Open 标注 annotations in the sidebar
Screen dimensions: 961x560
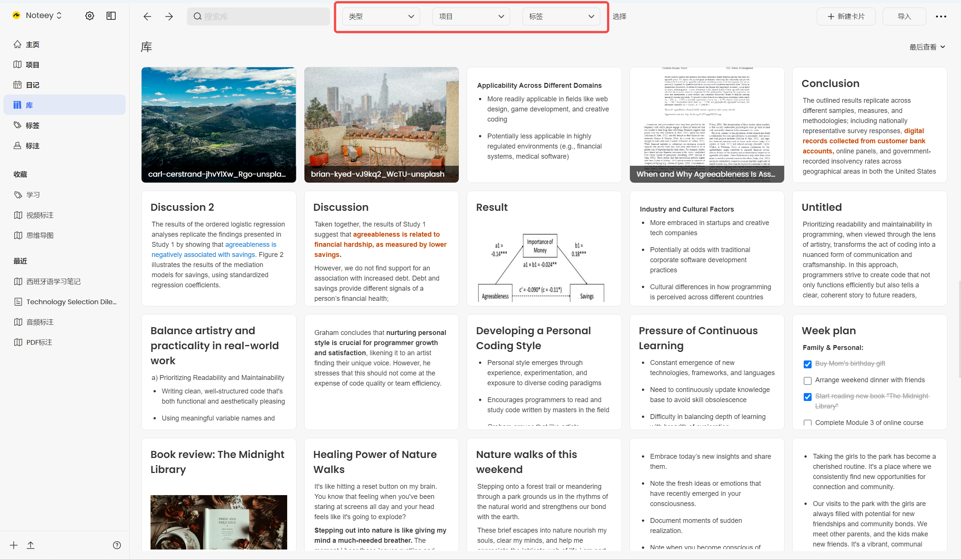(x=65, y=146)
